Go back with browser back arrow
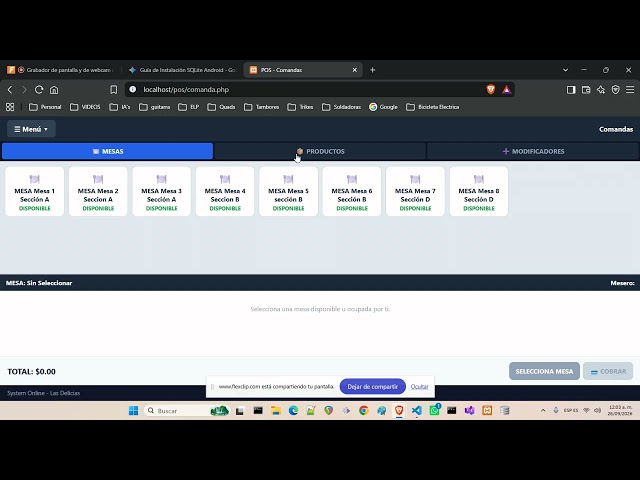The width and height of the screenshot is (640, 480). pyautogui.click(x=10, y=89)
